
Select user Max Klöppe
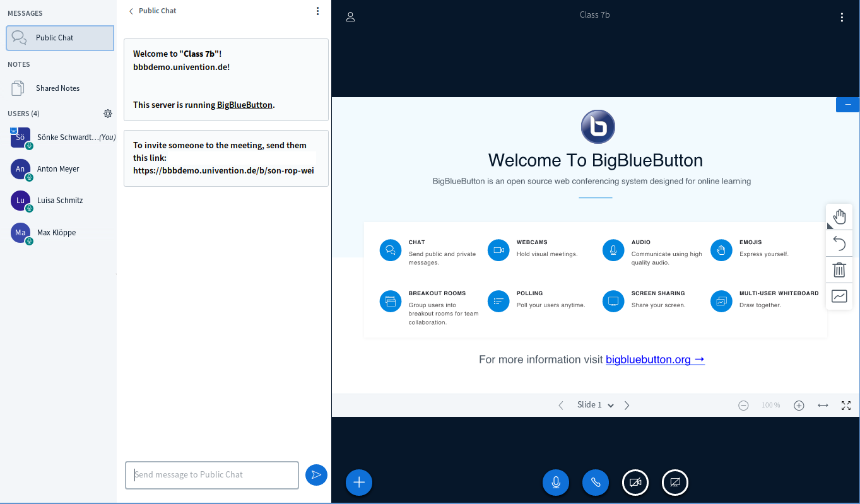click(60, 233)
